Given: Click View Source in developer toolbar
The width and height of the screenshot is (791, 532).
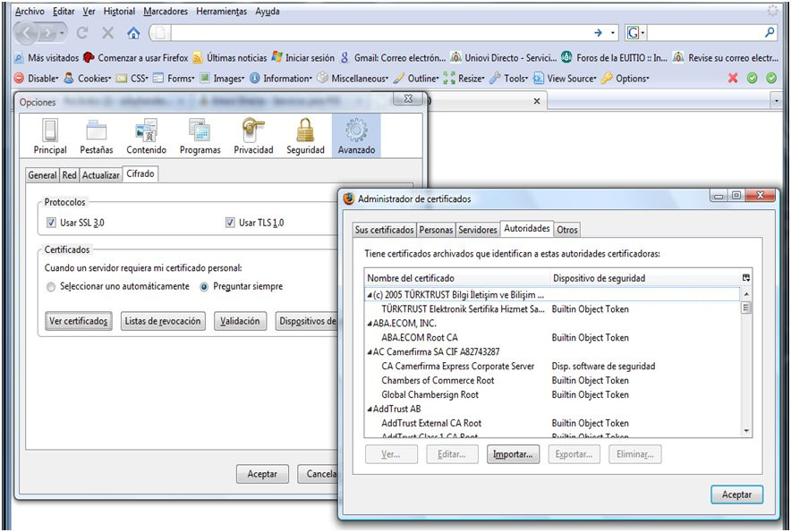Looking at the screenshot, I should pos(565,78).
